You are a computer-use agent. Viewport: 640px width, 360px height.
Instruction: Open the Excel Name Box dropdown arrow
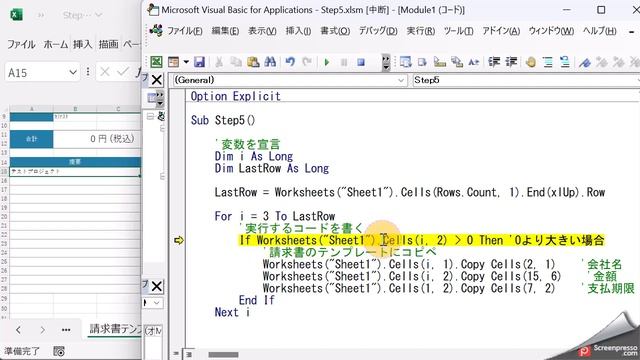73,73
